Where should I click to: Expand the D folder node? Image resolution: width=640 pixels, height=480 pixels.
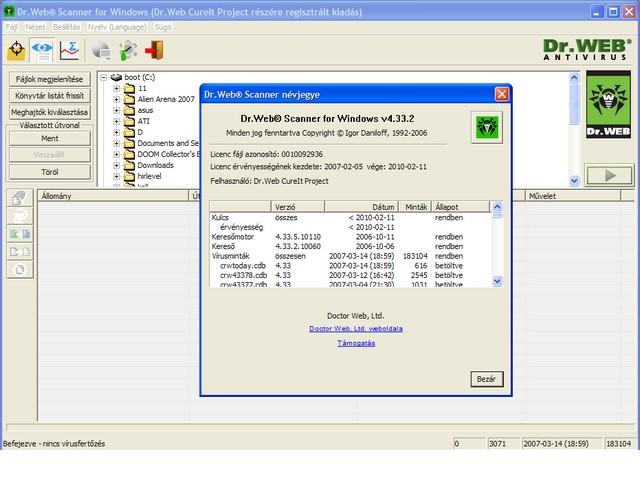[116, 132]
